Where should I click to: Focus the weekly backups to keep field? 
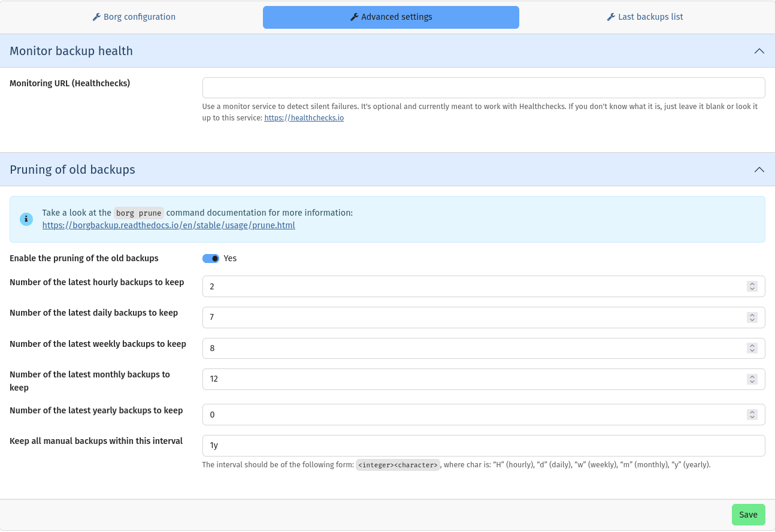(x=484, y=348)
